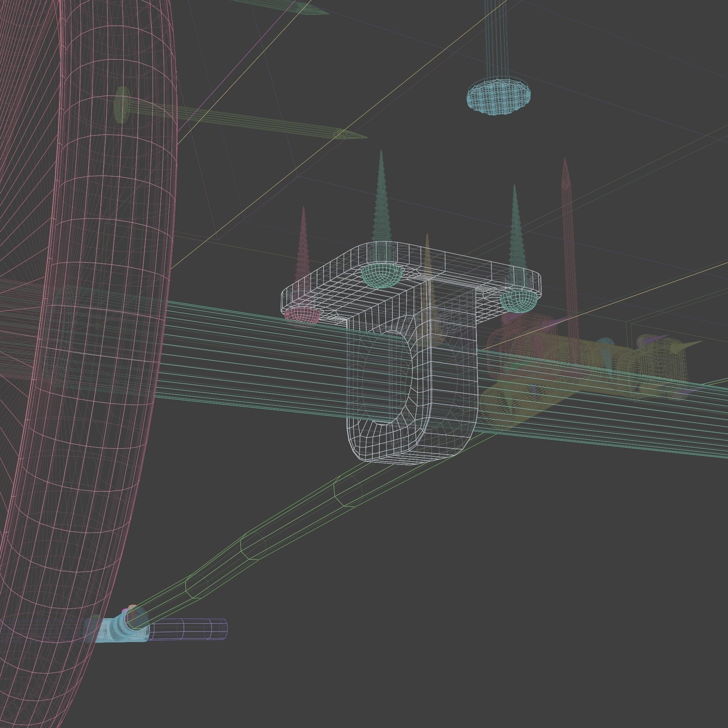728x728 pixels.
Task: Select the cyan knurled knob at top
Action: pos(499,98)
